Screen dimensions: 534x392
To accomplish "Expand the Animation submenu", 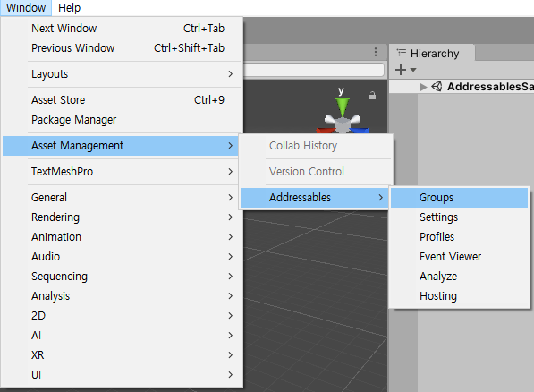I will [x=122, y=237].
